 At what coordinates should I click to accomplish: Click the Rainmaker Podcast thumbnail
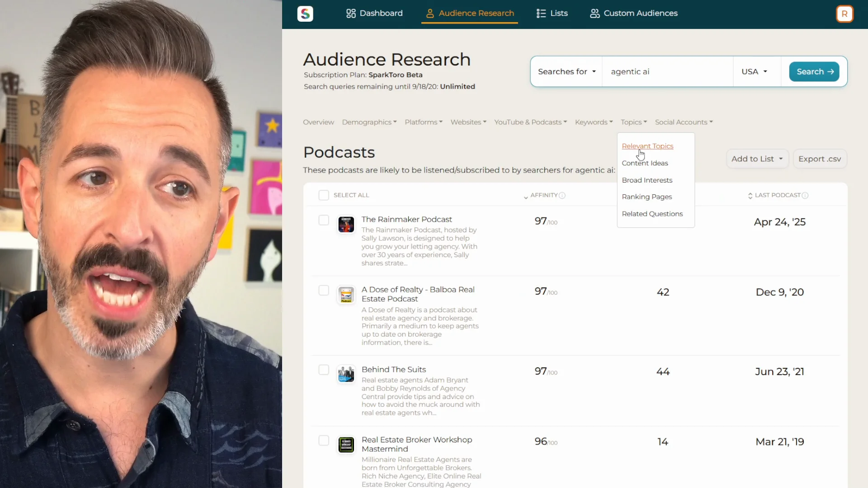[346, 224]
